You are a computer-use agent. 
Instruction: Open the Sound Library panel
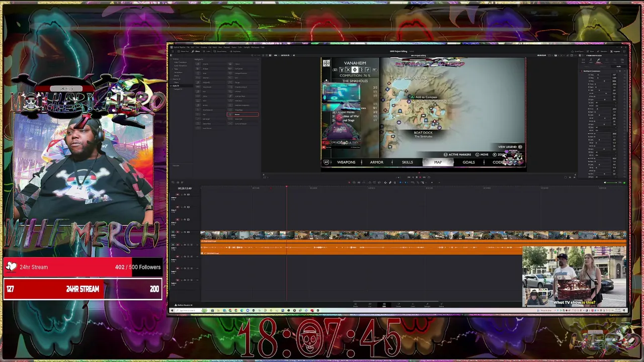click(x=220, y=51)
